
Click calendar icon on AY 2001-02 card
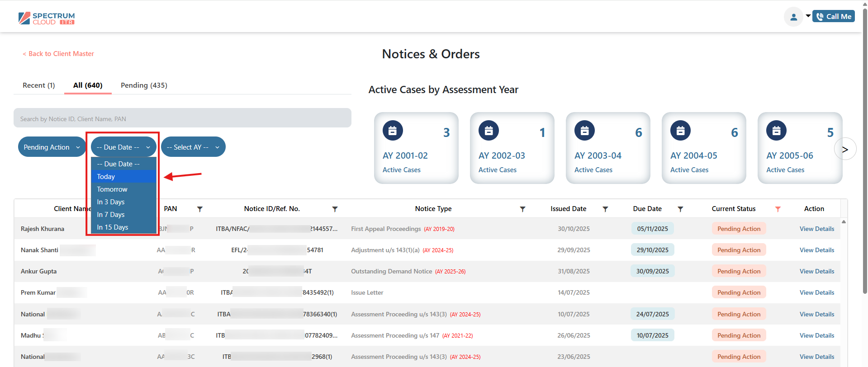tap(393, 131)
